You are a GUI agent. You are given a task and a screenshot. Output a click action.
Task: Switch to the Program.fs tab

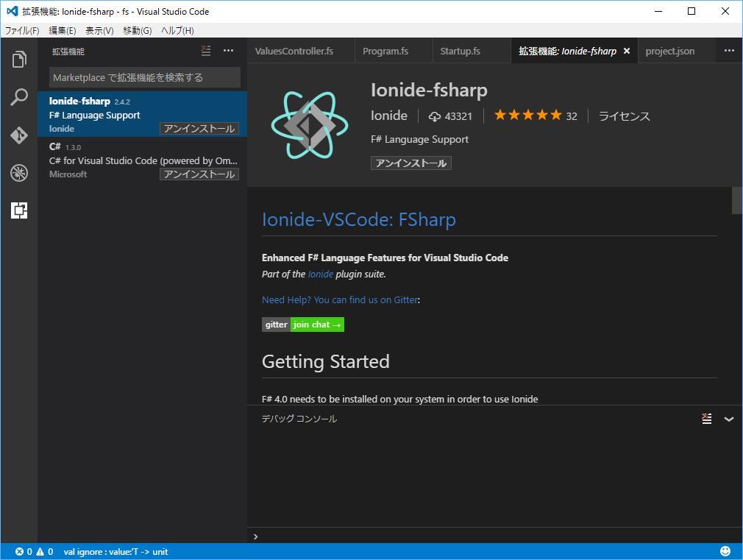(385, 51)
